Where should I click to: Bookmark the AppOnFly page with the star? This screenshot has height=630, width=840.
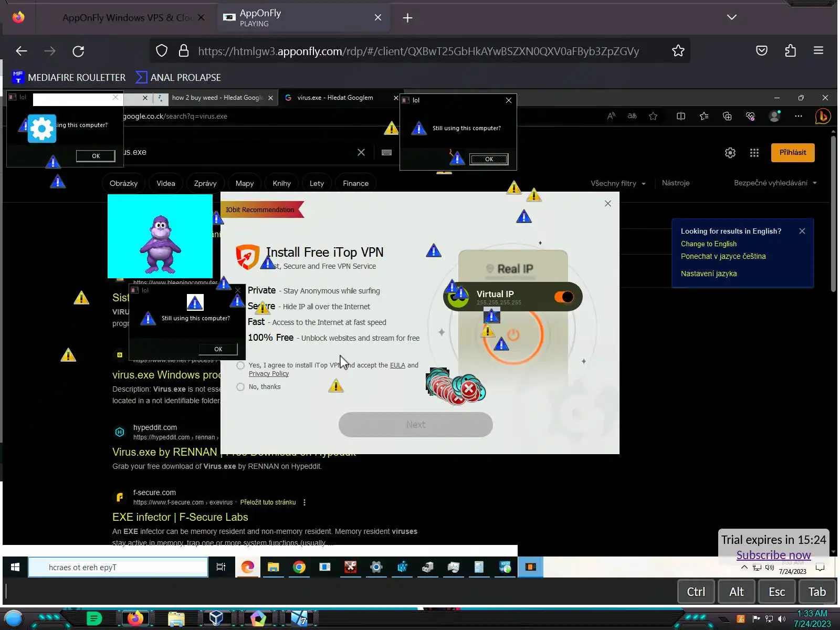(678, 51)
